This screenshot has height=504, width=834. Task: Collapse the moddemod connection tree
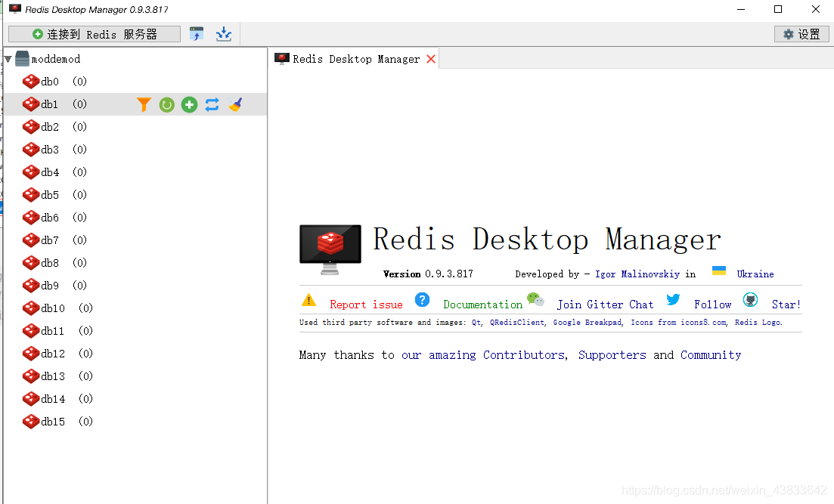point(8,59)
